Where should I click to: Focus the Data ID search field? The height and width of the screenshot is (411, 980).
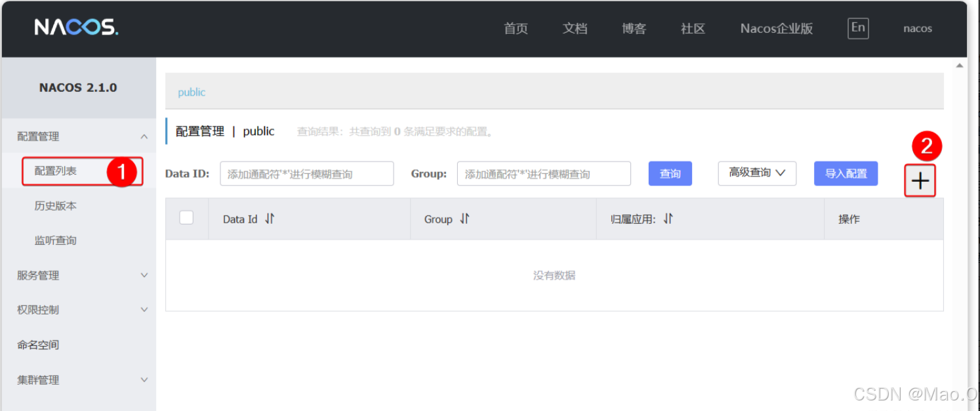click(307, 173)
